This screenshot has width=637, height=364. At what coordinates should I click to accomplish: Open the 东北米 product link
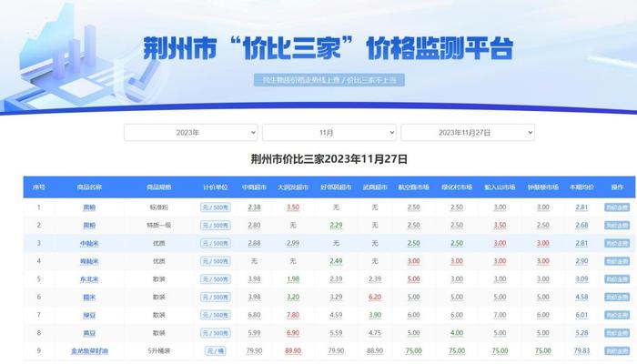pos(90,278)
